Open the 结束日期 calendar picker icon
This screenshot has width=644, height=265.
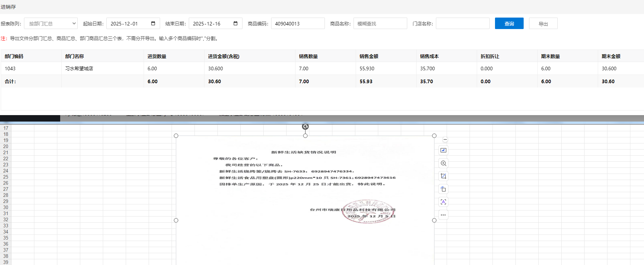[235, 24]
